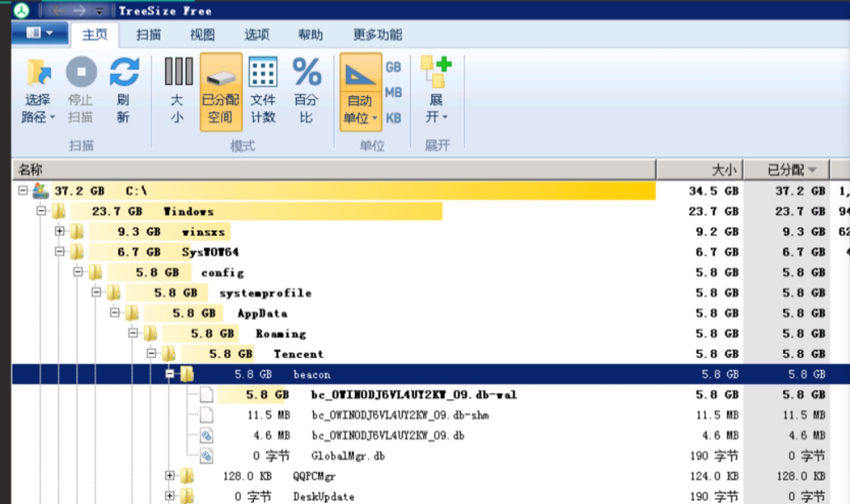Viewport: 850px width, 504px height.
Task: Toggle KB unit display
Action: coord(393,118)
